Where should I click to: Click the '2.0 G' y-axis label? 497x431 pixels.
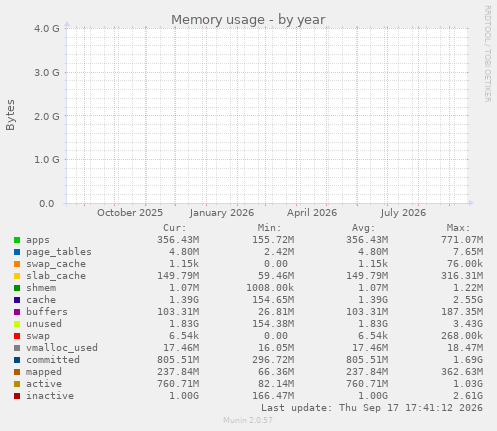click(47, 116)
